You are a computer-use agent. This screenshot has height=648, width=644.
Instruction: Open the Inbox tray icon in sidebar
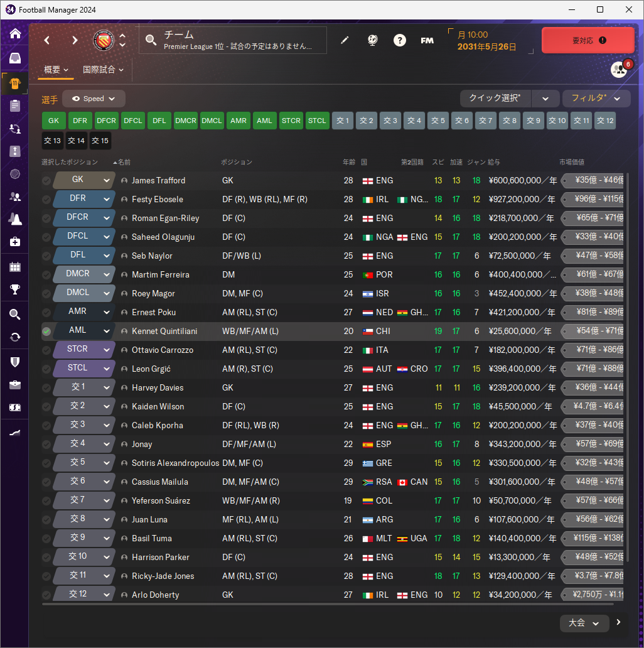[15, 58]
